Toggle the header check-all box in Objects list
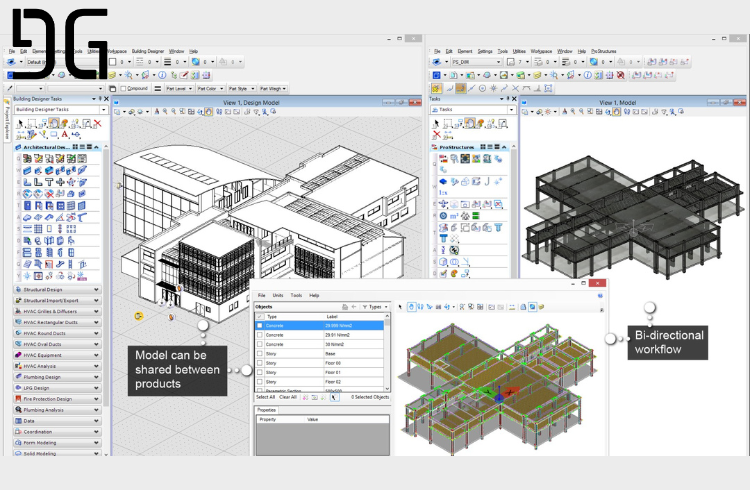 coord(260,316)
